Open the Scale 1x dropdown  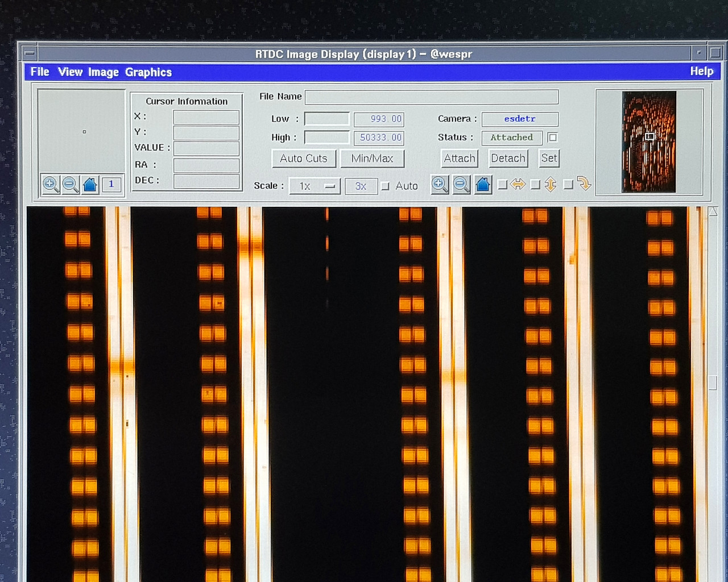coord(315,186)
